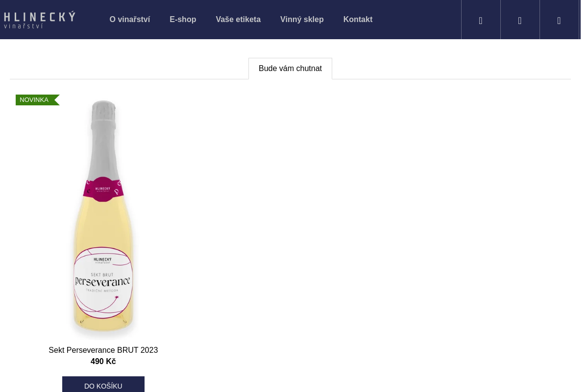Go to the E-shop menu item
This screenshot has height=392, width=588.
coord(183,20)
